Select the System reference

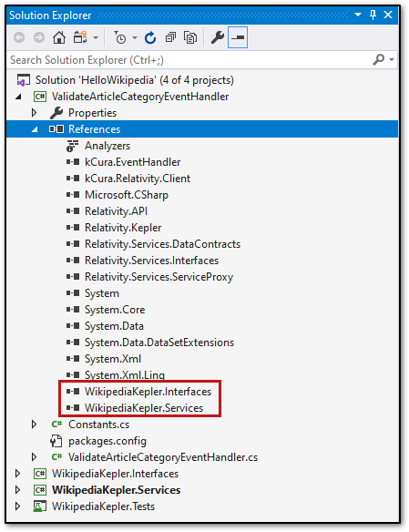(x=102, y=293)
